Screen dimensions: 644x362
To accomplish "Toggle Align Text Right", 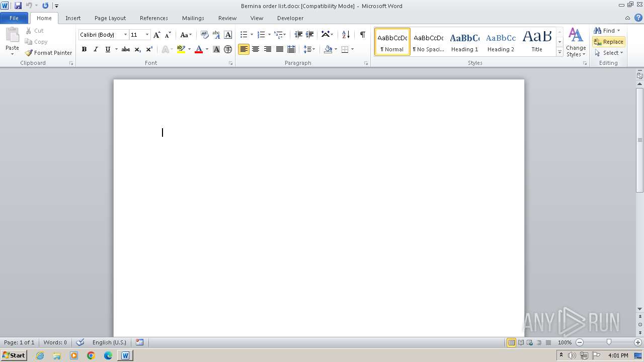I will [x=267, y=49].
